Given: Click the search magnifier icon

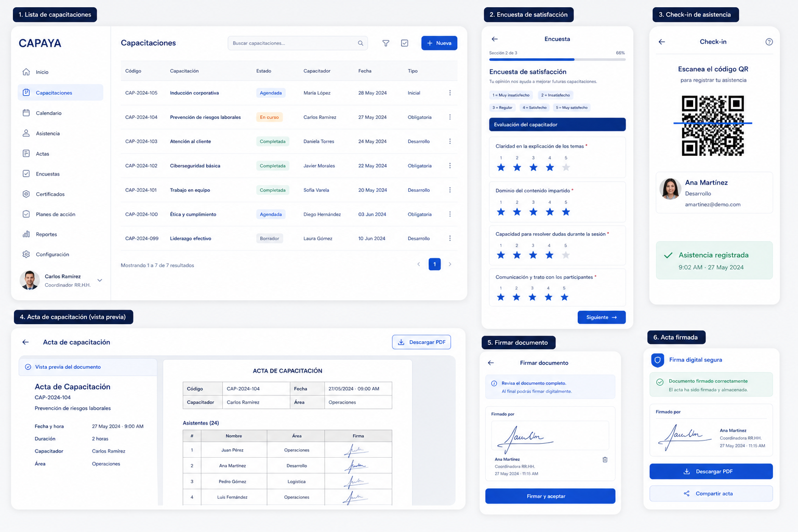Looking at the screenshot, I should click(x=361, y=43).
